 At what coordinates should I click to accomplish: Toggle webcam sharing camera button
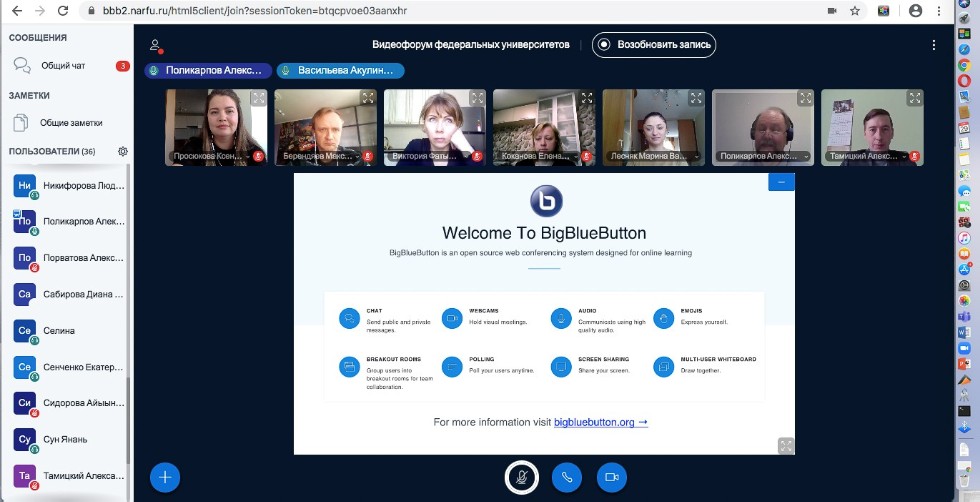[x=612, y=477]
